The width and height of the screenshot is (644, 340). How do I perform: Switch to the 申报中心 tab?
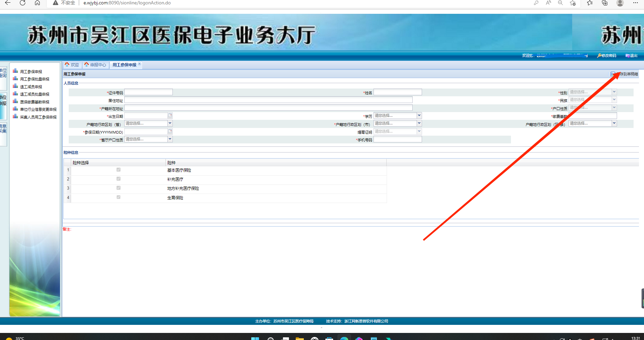coord(96,65)
